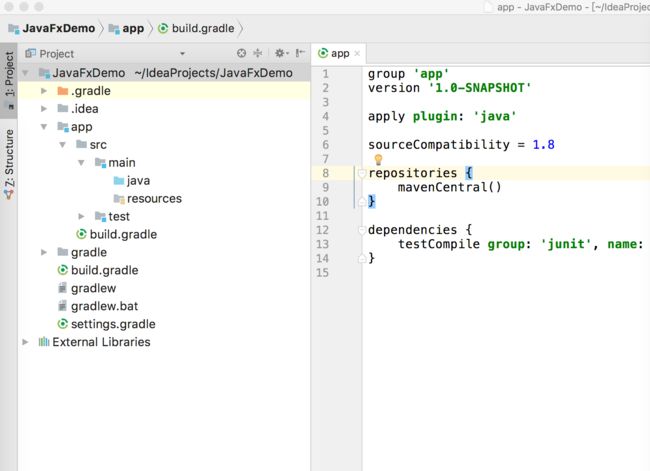Toggle the code fold marker at repositories line

[361, 173]
